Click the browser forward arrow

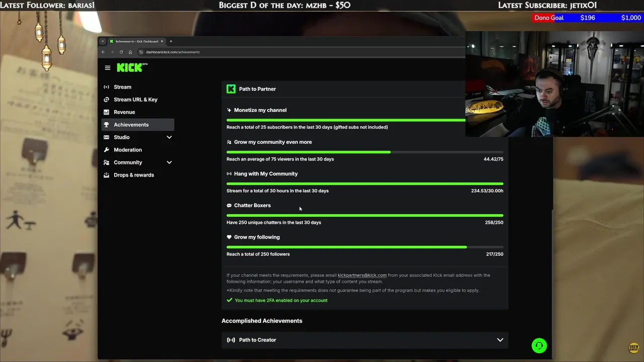tap(112, 52)
